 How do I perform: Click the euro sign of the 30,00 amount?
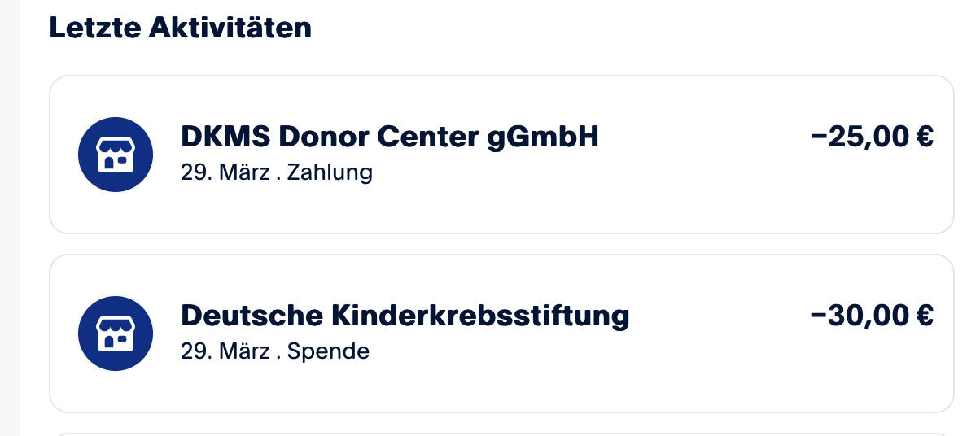coord(924,315)
